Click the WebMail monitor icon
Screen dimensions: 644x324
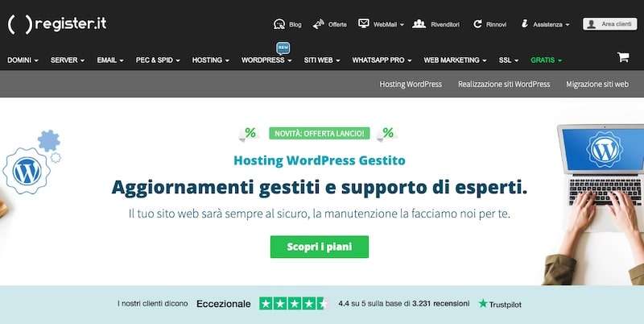point(364,23)
